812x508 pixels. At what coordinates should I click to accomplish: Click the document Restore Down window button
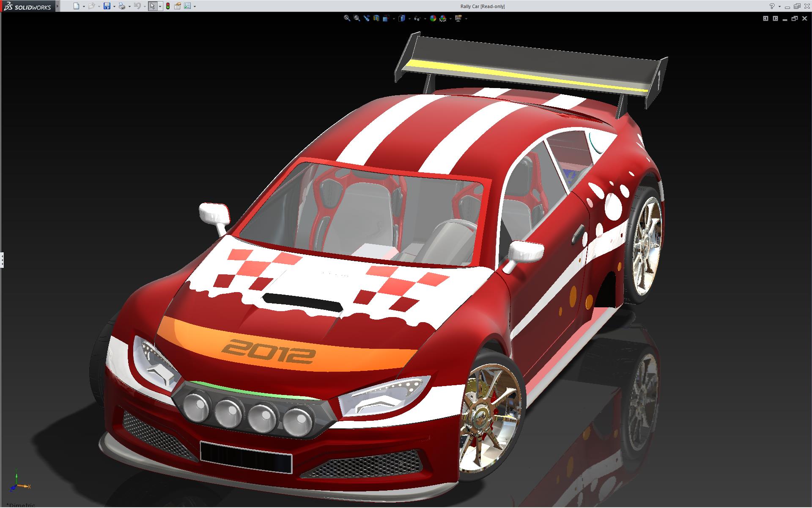click(x=795, y=18)
